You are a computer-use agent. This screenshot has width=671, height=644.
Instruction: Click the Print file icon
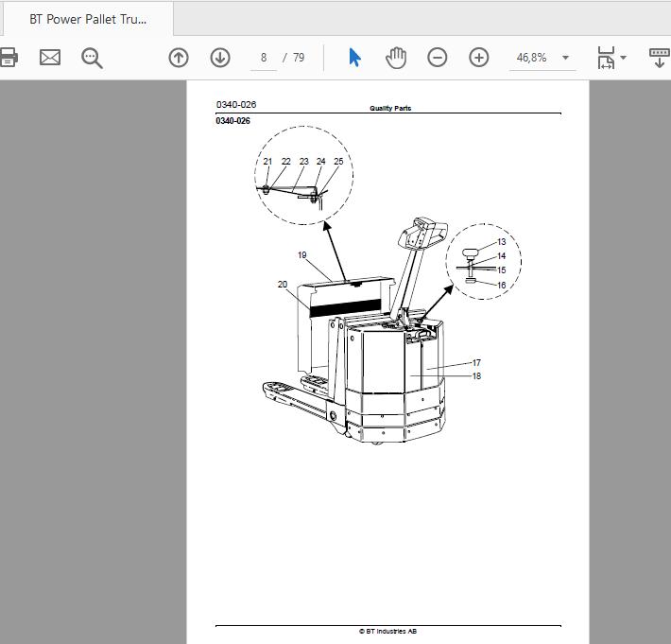pyautogui.click(x=8, y=58)
